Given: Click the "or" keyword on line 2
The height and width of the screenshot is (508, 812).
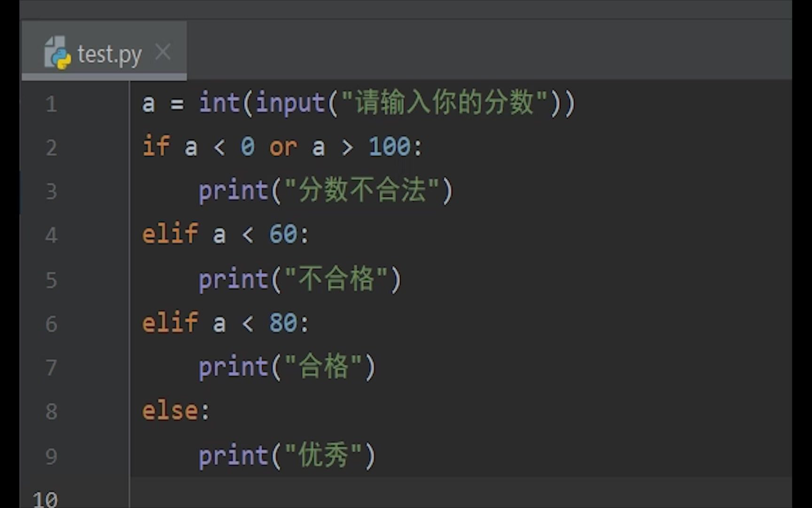Looking at the screenshot, I should pos(283,147).
